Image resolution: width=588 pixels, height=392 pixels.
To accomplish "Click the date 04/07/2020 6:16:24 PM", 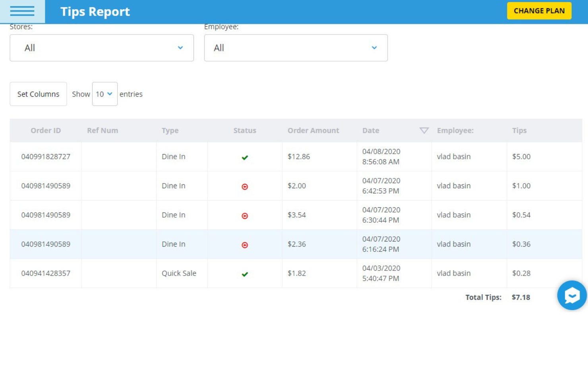I will click(x=381, y=244).
